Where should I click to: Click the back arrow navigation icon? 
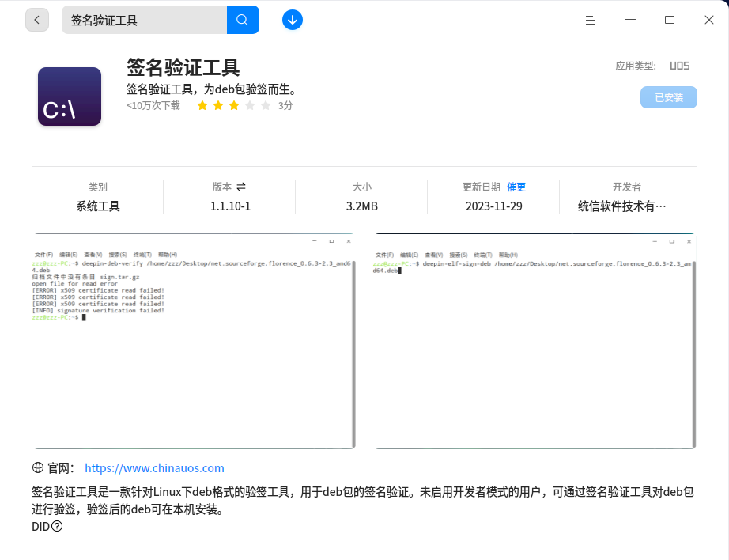[37, 19]
